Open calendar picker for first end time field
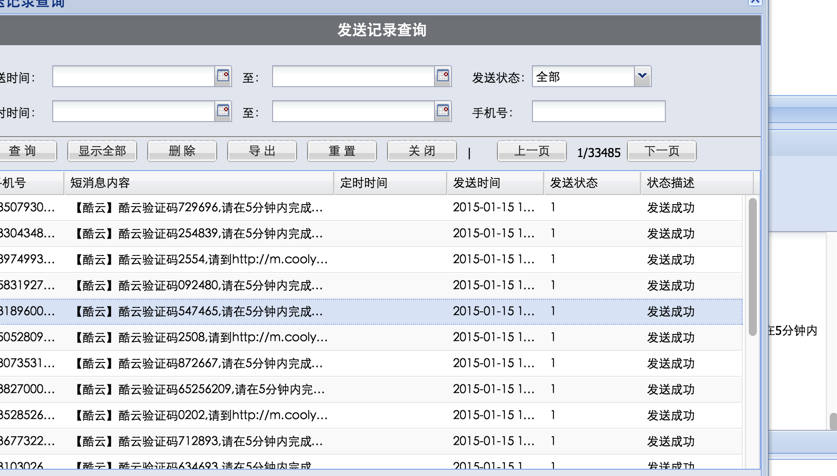This screenshot has height=476, width=837. [x=443, y=76]
